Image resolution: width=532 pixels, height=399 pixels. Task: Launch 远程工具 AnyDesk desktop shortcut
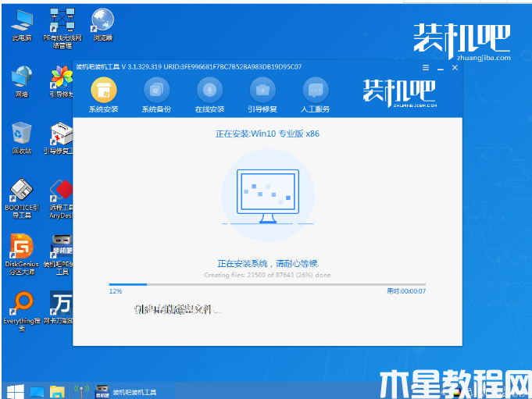point(61,199)
